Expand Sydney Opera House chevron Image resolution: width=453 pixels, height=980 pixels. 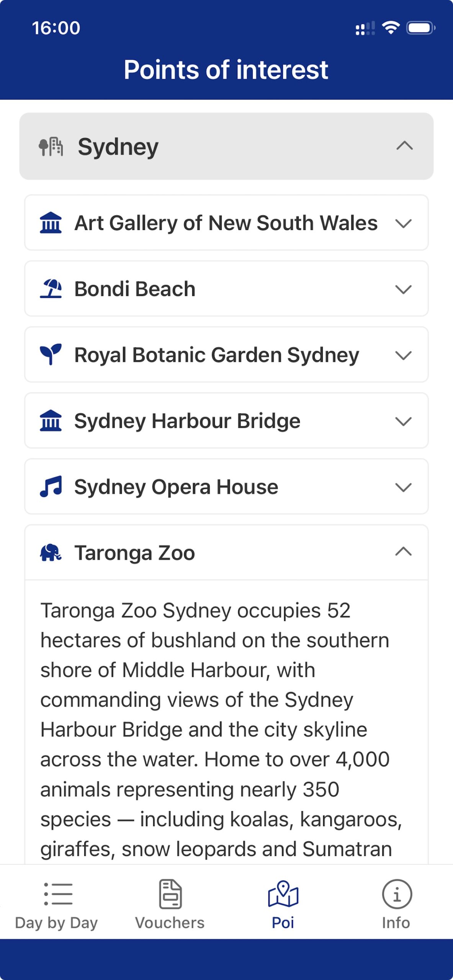click(x=403, y=487)
